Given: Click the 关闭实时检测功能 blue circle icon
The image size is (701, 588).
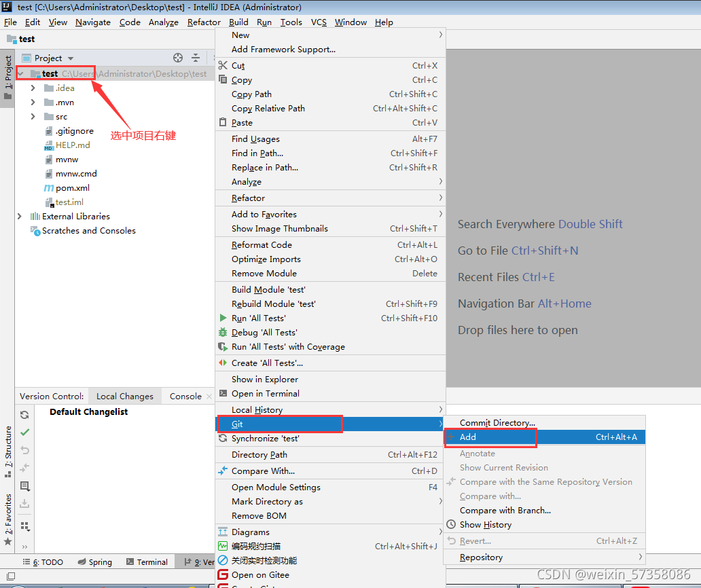Looking at the screenshot, I should pyautogui.click(x=223, y=560).
